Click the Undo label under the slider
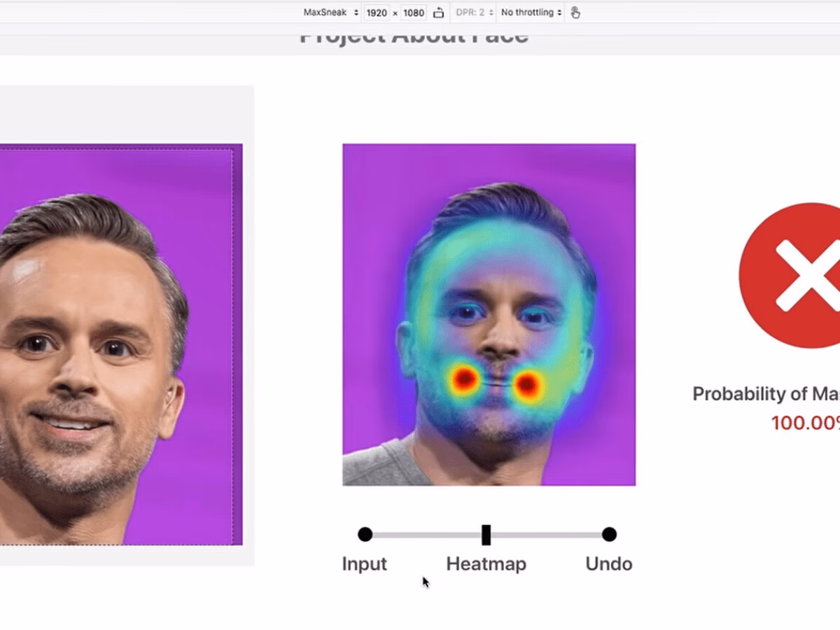The height and width of the screenshot is (630, 840). tap(608, 563)
